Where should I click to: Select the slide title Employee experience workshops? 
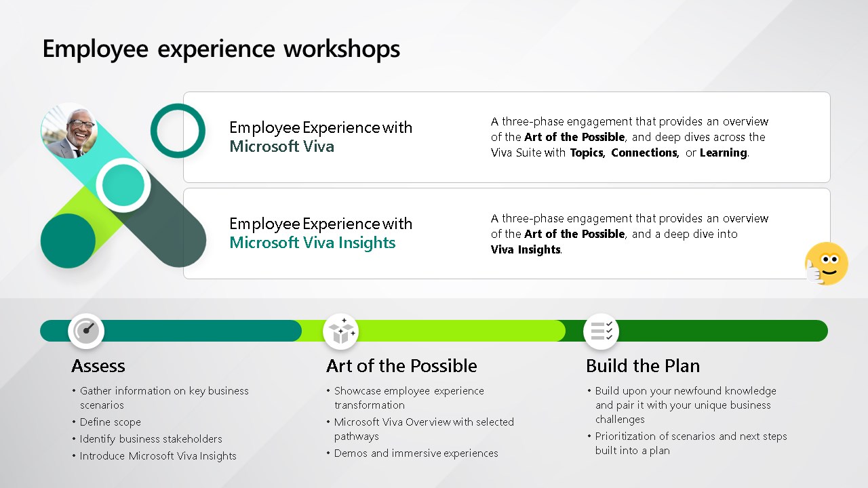point(221,49)
